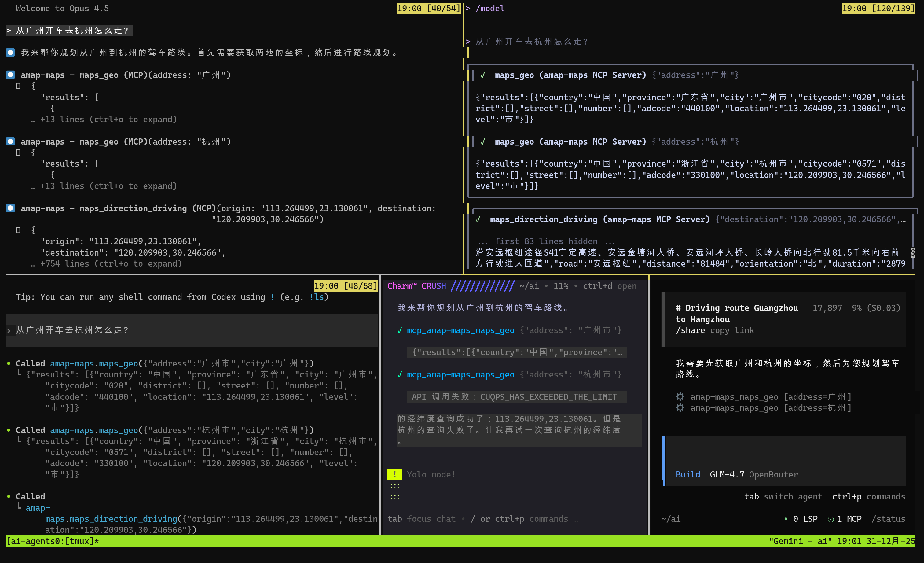Viewport: 924px width, 563px height.
Task: Switch to Build agent label
Action: pos(687,474)
